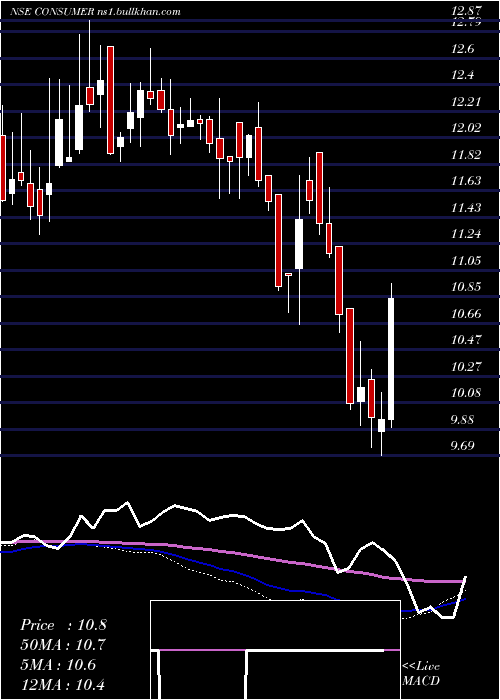Select the 9.69 price axis label
Screen dimensions: 500x700
coord(463,446)
